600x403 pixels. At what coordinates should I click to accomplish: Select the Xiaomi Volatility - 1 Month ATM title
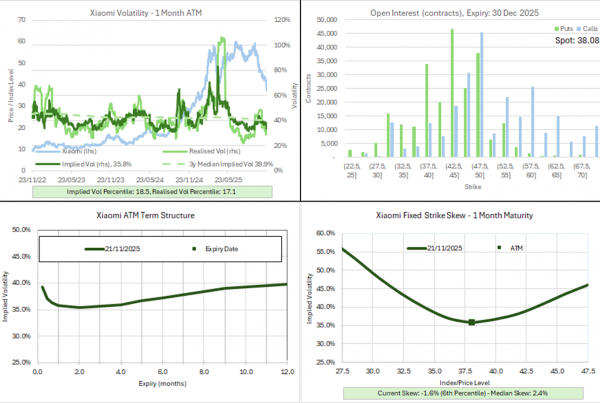pos(149,9)
